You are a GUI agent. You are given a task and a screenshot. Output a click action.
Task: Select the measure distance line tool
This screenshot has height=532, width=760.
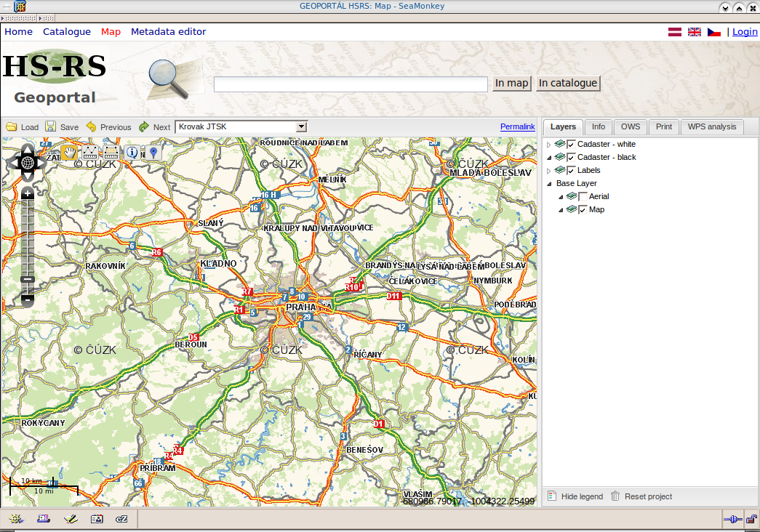click(x=90, y=152)
